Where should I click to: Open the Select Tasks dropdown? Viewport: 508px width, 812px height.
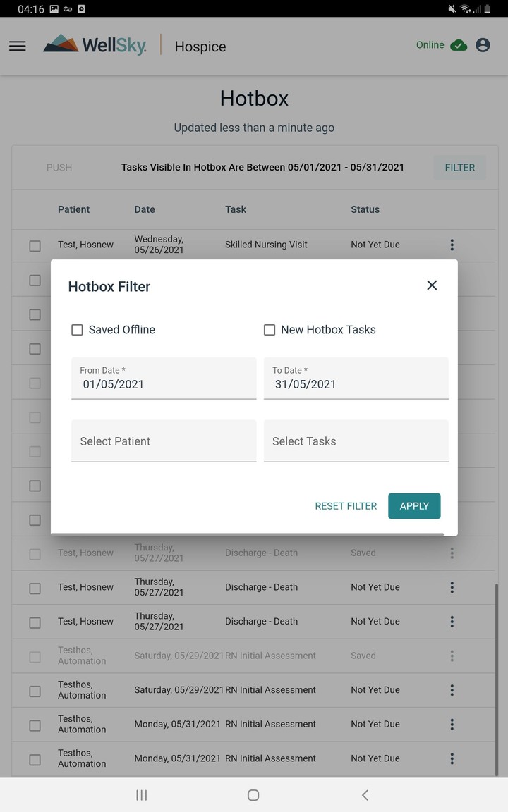click(356, 441)
